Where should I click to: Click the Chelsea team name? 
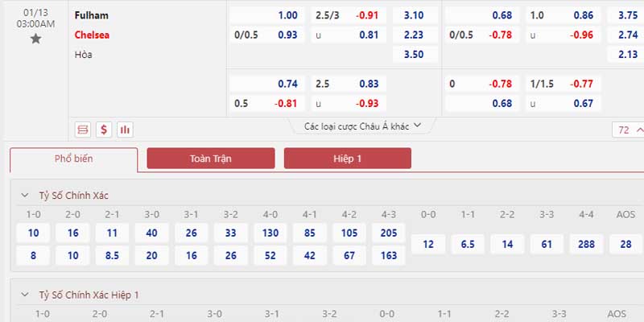pos(92,35)
